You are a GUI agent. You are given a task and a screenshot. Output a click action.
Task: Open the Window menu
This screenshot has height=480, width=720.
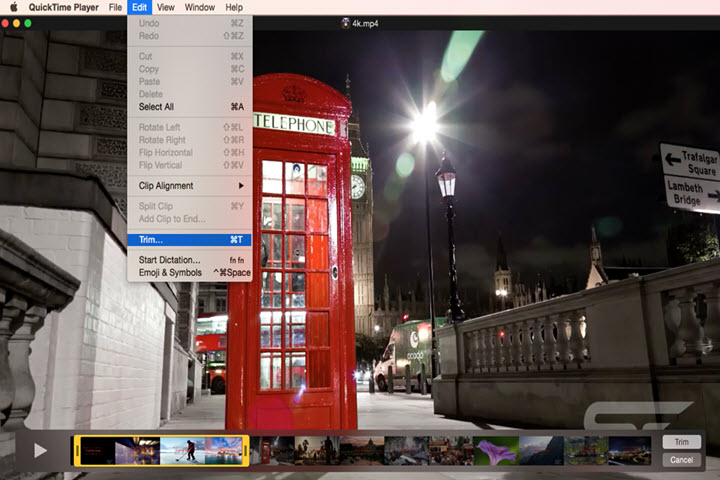(200, 7)
